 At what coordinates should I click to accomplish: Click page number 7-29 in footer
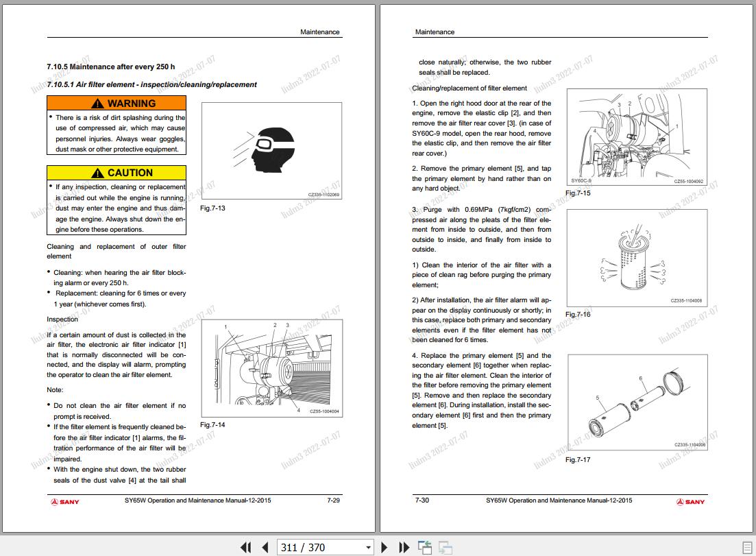(x=333, y=500)
